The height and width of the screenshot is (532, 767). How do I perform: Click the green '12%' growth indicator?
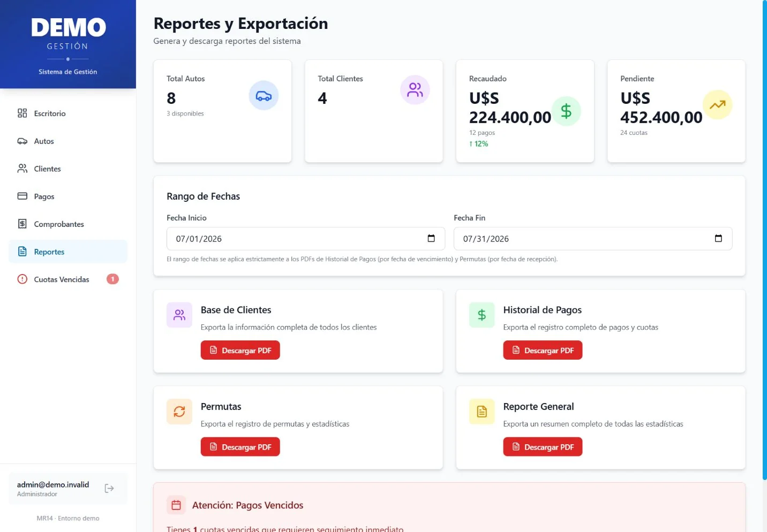pyautogui.click(x=479, y=144)
